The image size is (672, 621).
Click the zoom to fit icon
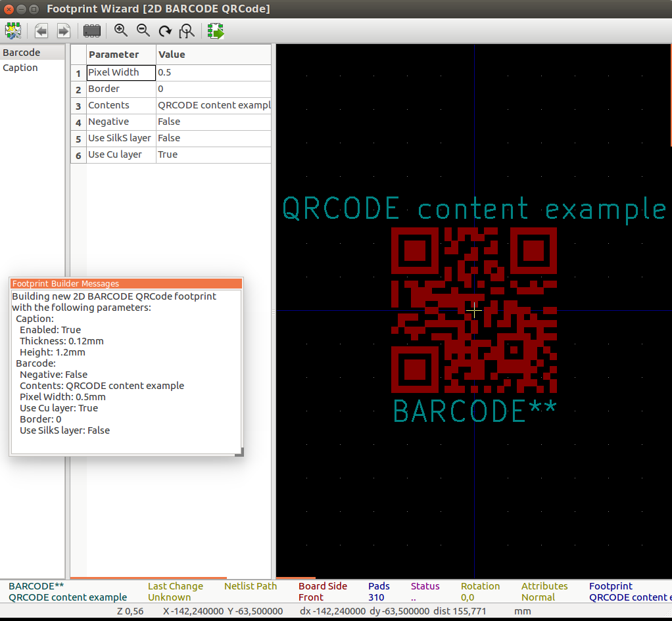(187, 31)
